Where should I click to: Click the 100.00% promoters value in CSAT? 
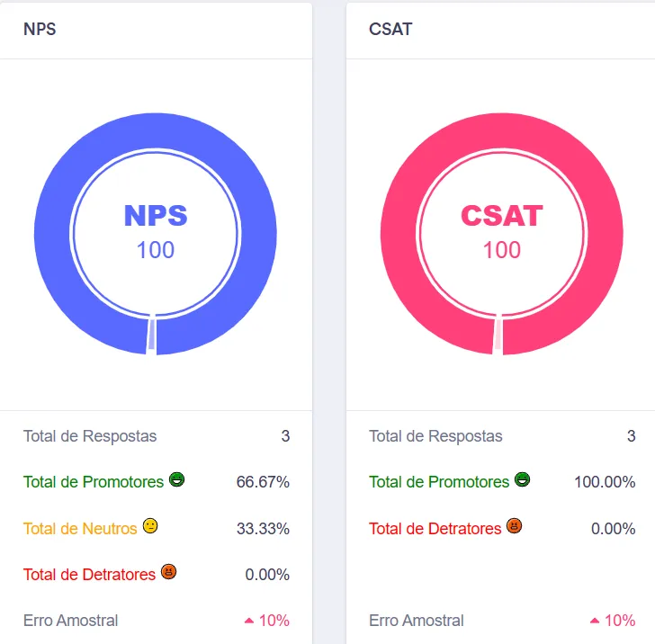coord(605,482)
